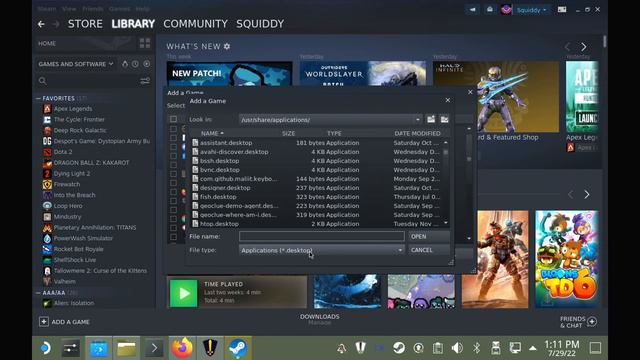Click the notifications bell tray icon
Image resolution: width=640 pixels, height=360 pixels.
click(341, 348)
